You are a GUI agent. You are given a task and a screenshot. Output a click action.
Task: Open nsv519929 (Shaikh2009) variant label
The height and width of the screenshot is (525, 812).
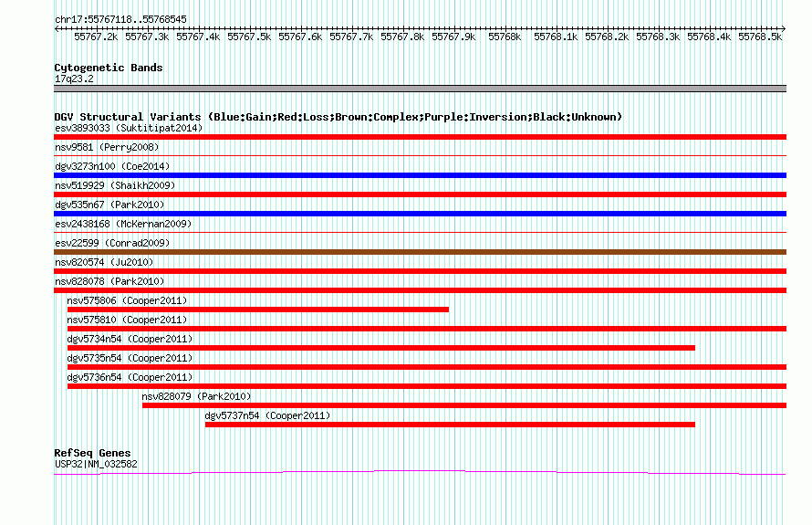[x=115, y=185]
